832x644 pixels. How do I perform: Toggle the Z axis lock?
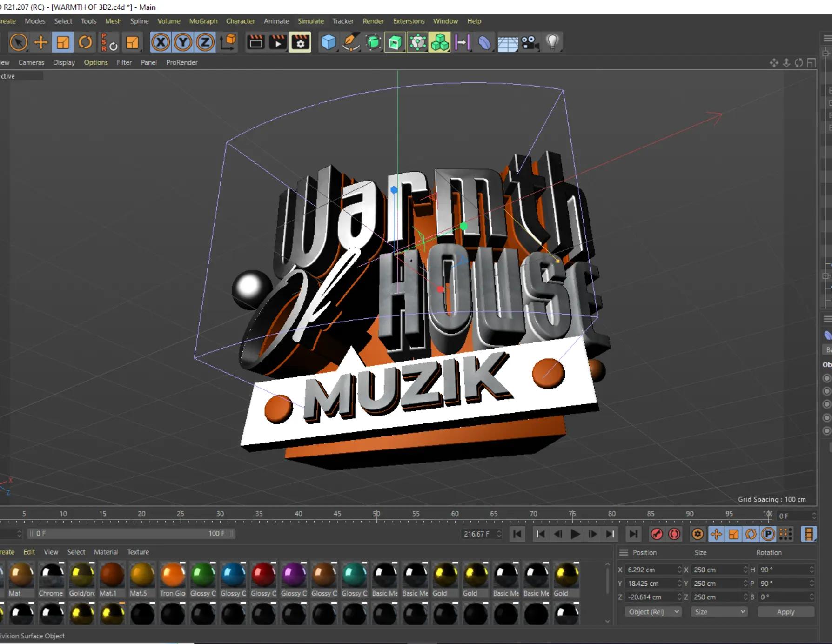point(205,42)
